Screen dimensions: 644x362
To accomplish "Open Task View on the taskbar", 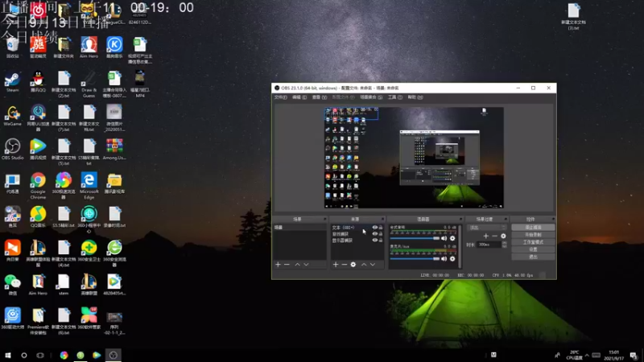I will click(39, 355).
